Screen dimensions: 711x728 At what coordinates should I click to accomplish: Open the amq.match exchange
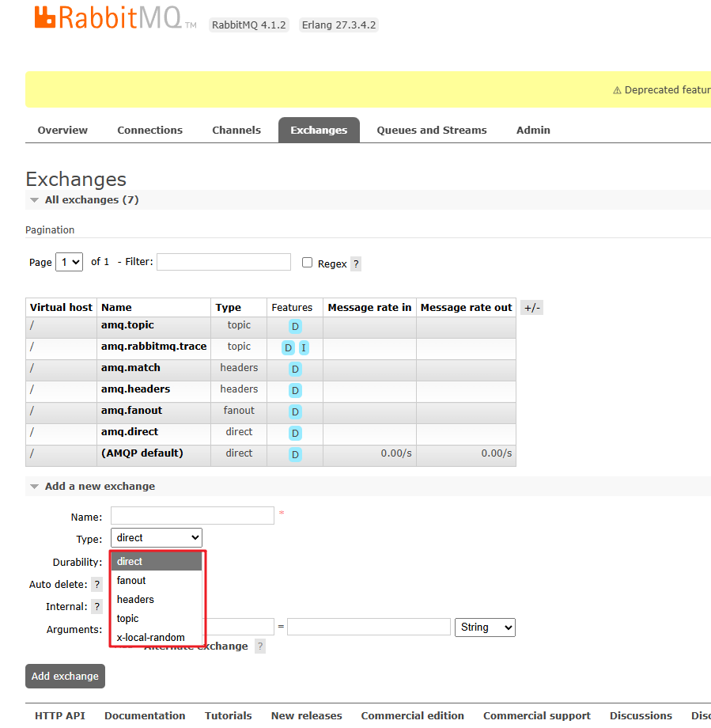point(130,368)
